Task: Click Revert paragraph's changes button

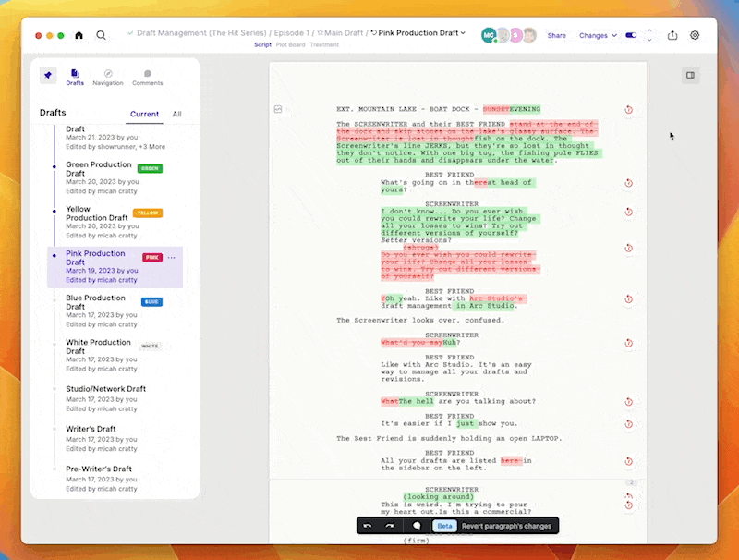Action: coord(506,526)
